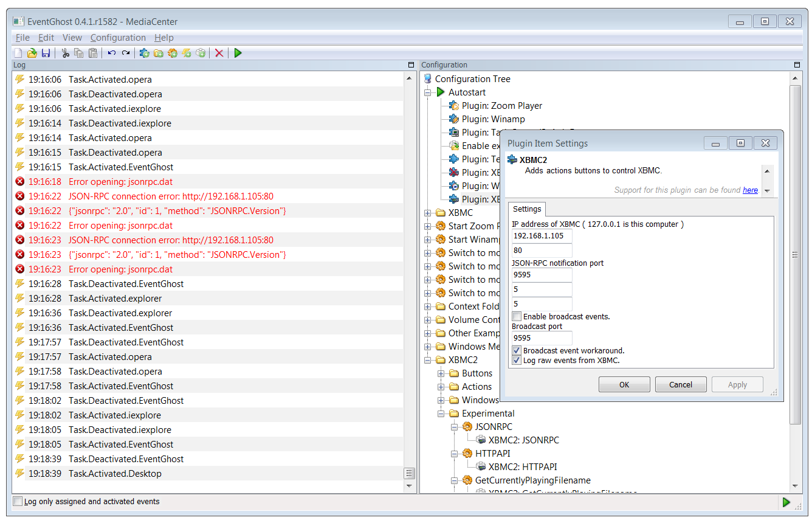Click the red X delete toolbar icon
812x523 pixels.
pos(219,54)
